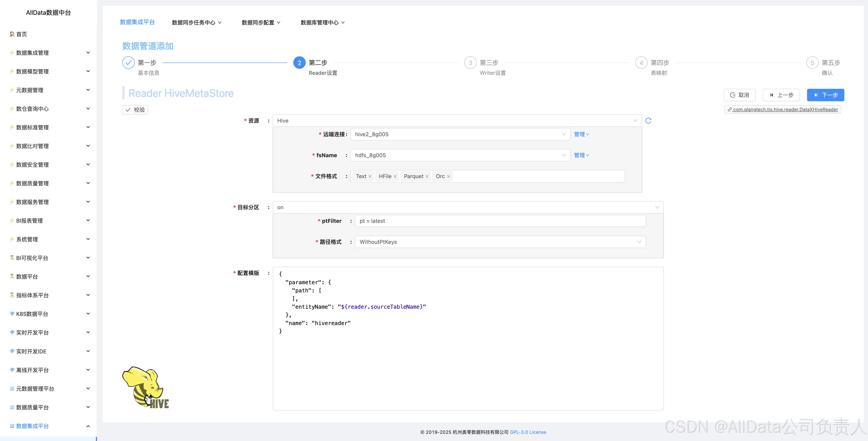Open the DataXHiveReader class link
The image size is (868, 441).
782,109
